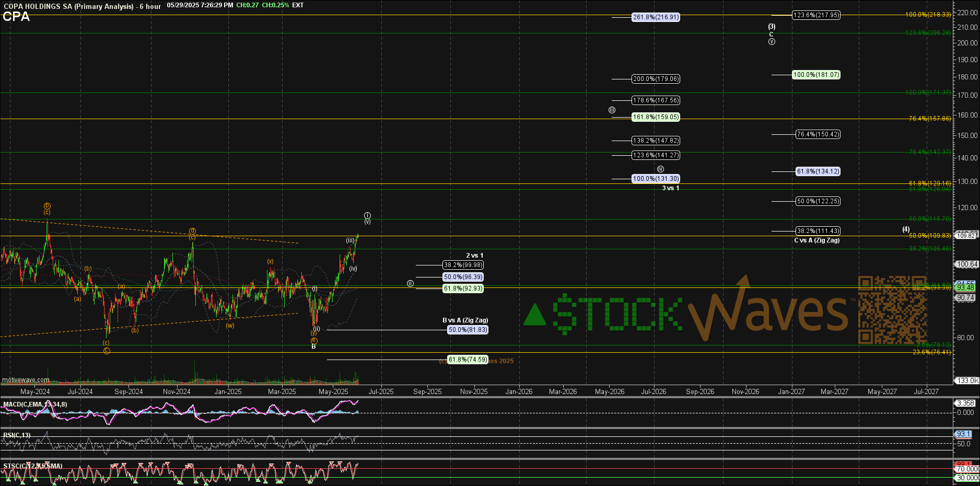
Task: Click the 178.6%(167.56) extension label
Action: click(656, 100)
